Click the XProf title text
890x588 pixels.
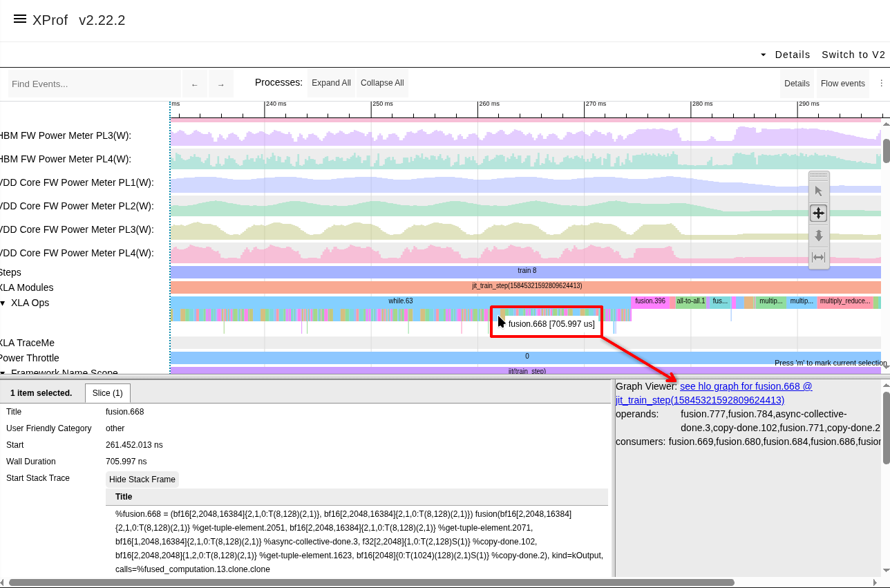pyautogui.click(x=50, y=20)
